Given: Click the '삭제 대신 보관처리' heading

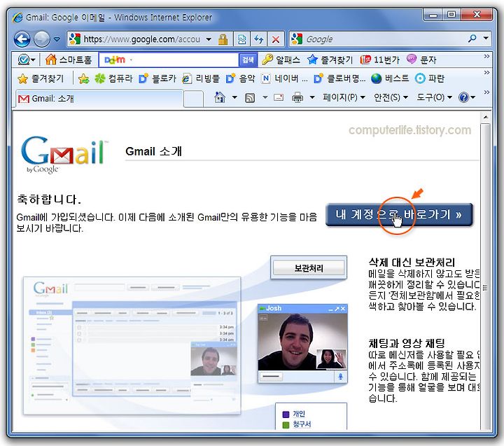Looking at the screenshot, I should coord(412,263).
